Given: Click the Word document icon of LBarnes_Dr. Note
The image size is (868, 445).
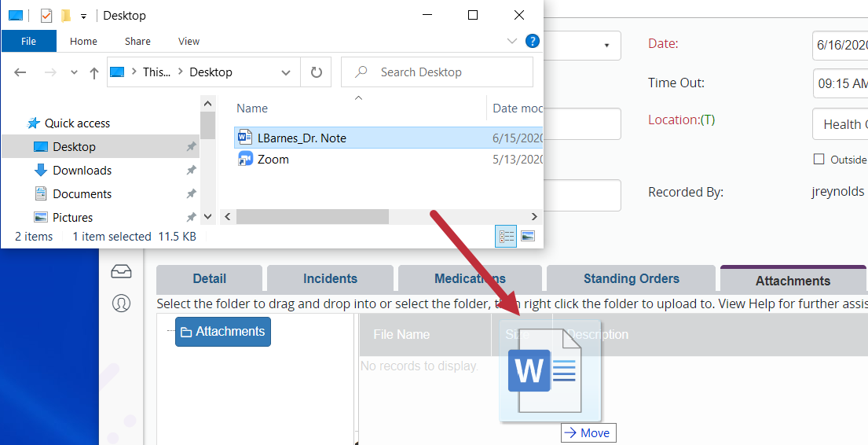Looking at the screenshot, I should pos(244,137).
